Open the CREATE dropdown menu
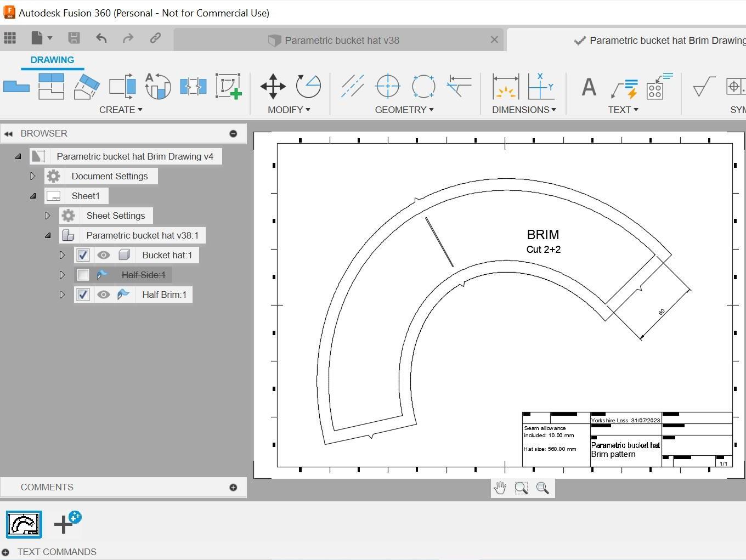The height and width of the screenshot is (560, 746). pyautogui.click(x=121, y=109)
